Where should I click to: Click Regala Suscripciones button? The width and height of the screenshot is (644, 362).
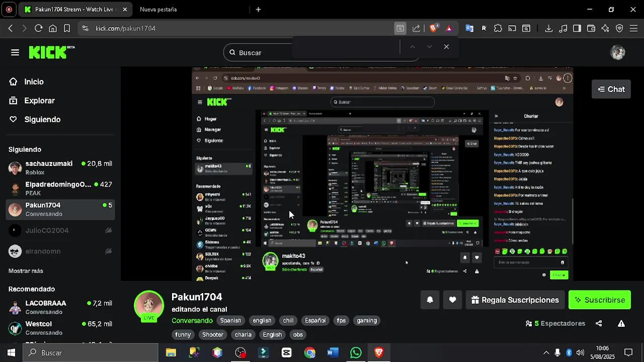(x=515, y=300)
